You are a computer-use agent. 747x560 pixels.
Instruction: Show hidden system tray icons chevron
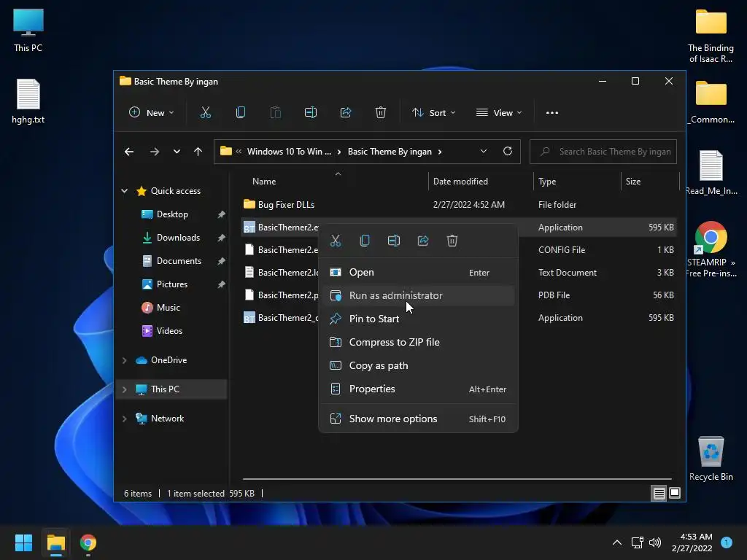(x=617, y=542)
